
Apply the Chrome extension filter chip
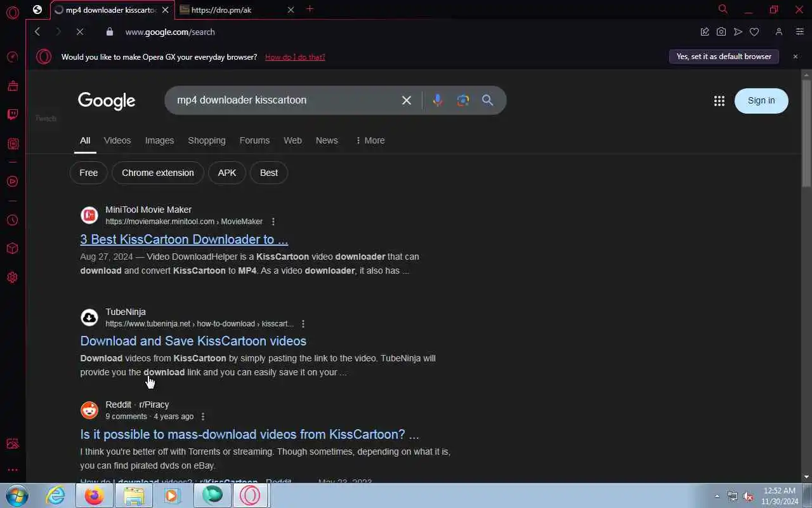coord(158,173)
